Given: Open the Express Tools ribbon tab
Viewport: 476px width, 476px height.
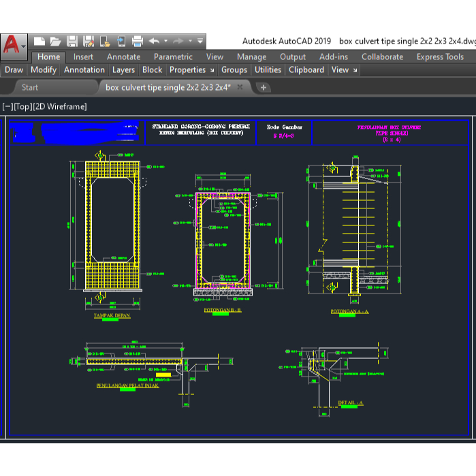Looking at the screenshot, I should tap(440, 57).
